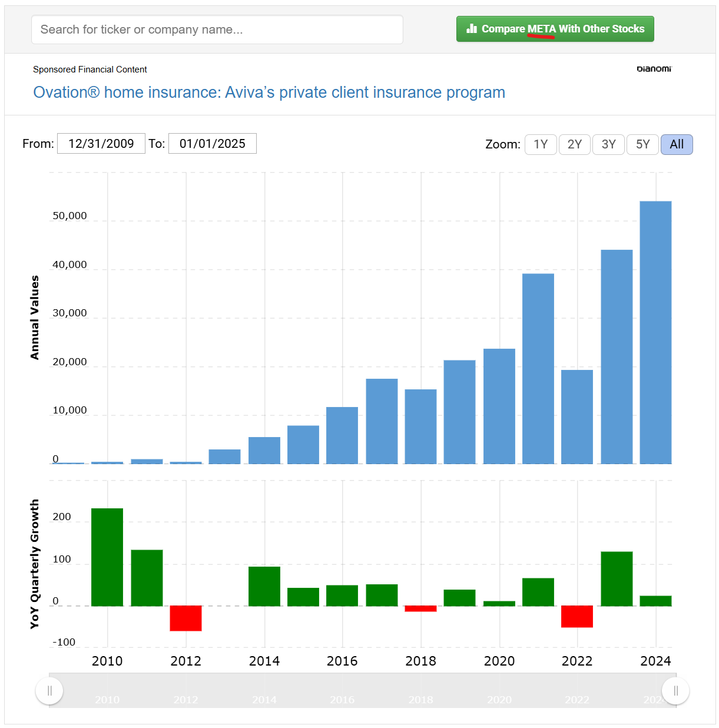Image resolution: width=719 pixels, height=728 pixels.
Task: Click the bar chart icon on Compare button
Action: [472, 29]
